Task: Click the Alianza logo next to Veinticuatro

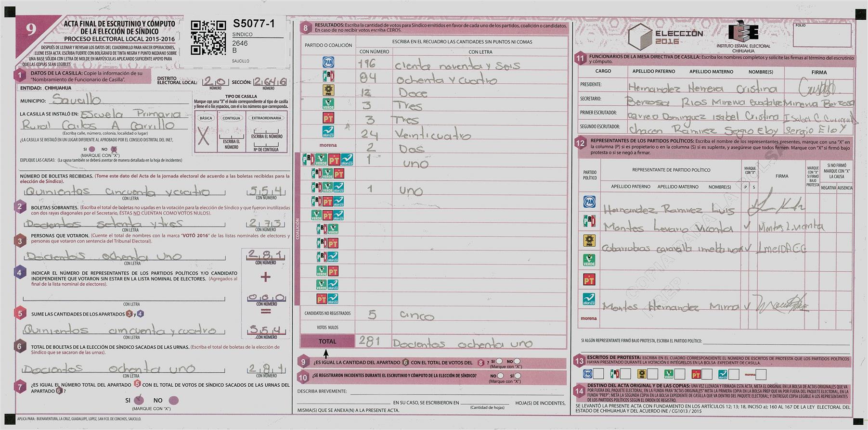Action: point(328,131)
